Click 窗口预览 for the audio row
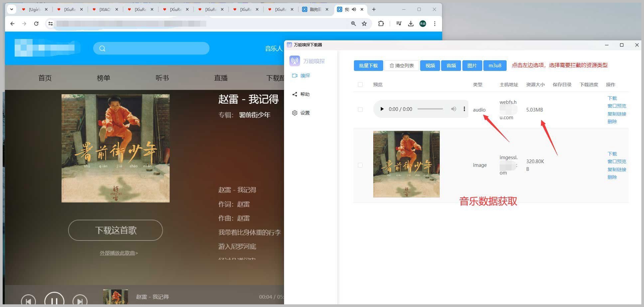The image size is (644, 307). (x=617, y=106)
